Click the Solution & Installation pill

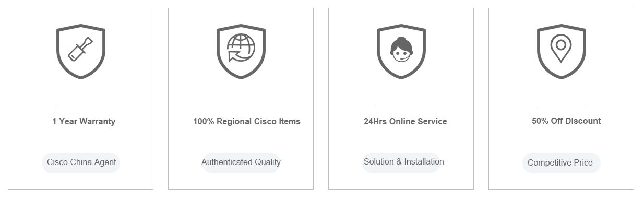pos(404,162)
